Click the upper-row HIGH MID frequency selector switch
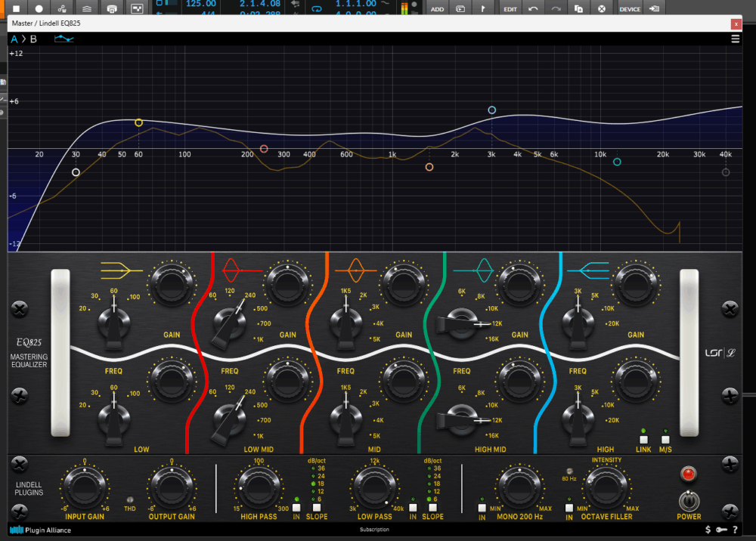 tap(462, 324)
